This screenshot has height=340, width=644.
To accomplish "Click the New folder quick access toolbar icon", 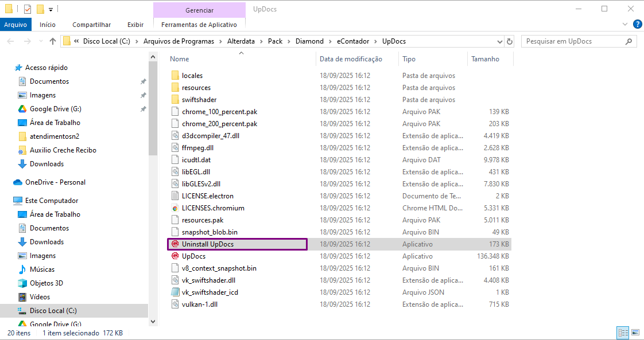I will coord(40,9).
